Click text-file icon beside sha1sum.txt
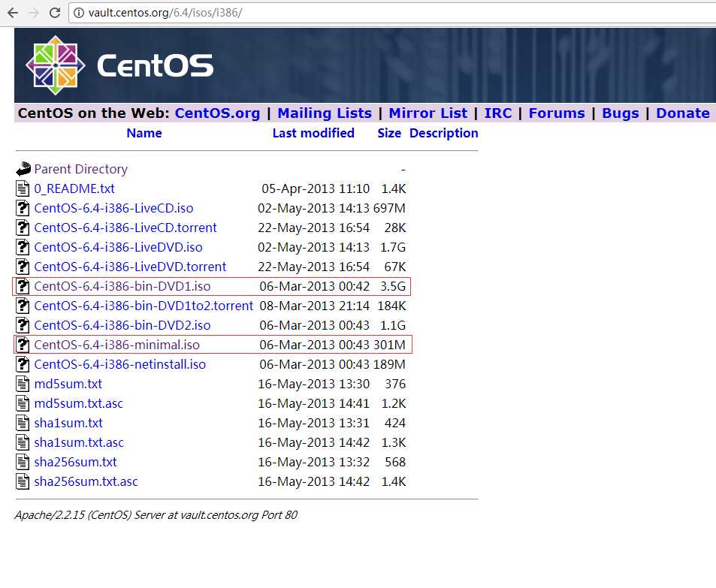 pos(23,423)
